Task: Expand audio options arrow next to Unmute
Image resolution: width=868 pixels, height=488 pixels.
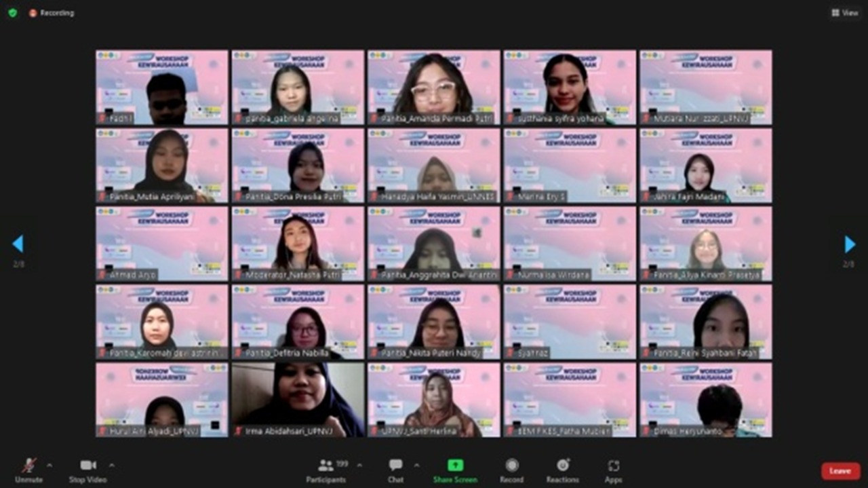Action: [x=49, y=465]
